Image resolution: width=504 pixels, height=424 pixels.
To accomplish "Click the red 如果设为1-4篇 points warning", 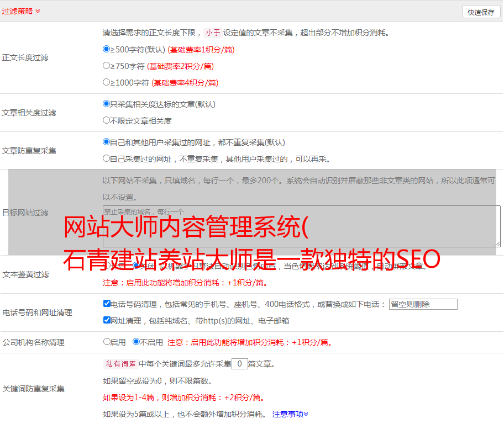I will pos(185,397).
